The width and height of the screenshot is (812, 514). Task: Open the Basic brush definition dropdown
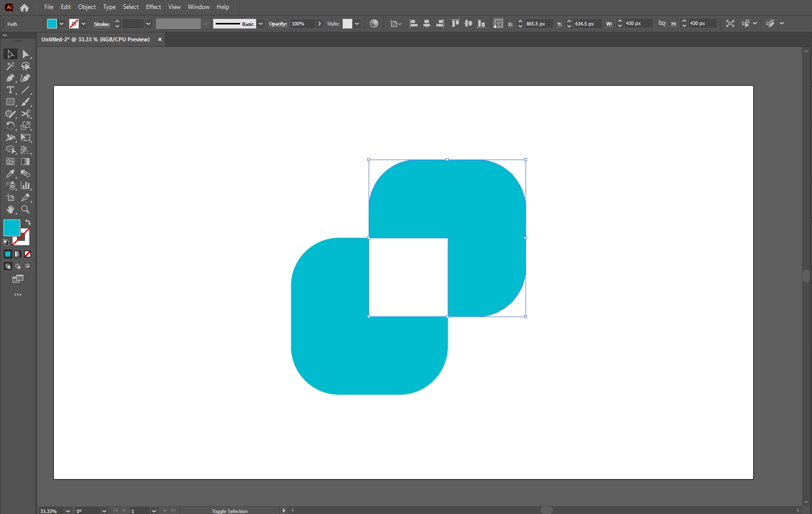pyautogui.click(x=261, y=23)
